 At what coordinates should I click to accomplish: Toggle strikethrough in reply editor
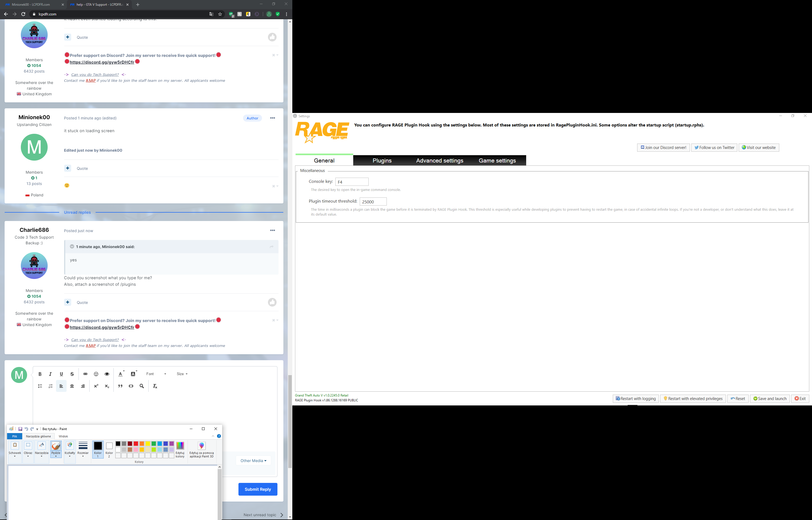[72, 374]
